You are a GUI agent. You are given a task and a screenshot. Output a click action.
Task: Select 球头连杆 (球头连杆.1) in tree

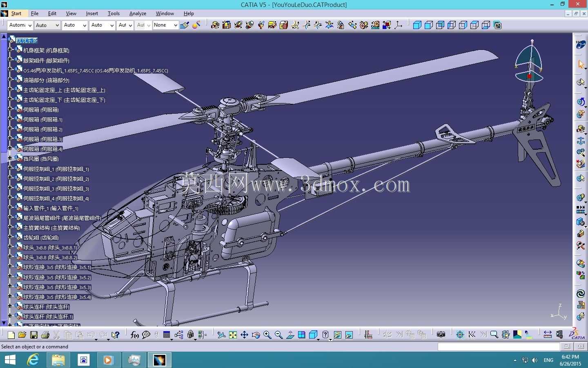[x=48, y=316]
